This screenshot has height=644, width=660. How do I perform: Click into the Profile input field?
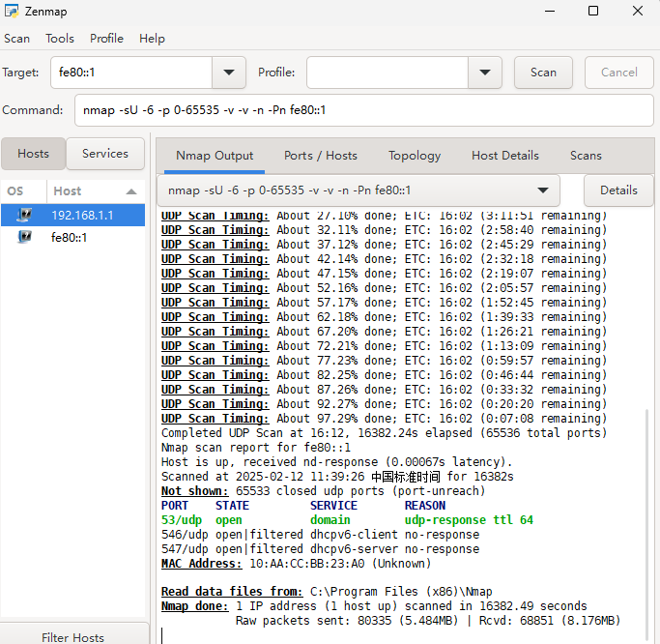tap(387, 73)
